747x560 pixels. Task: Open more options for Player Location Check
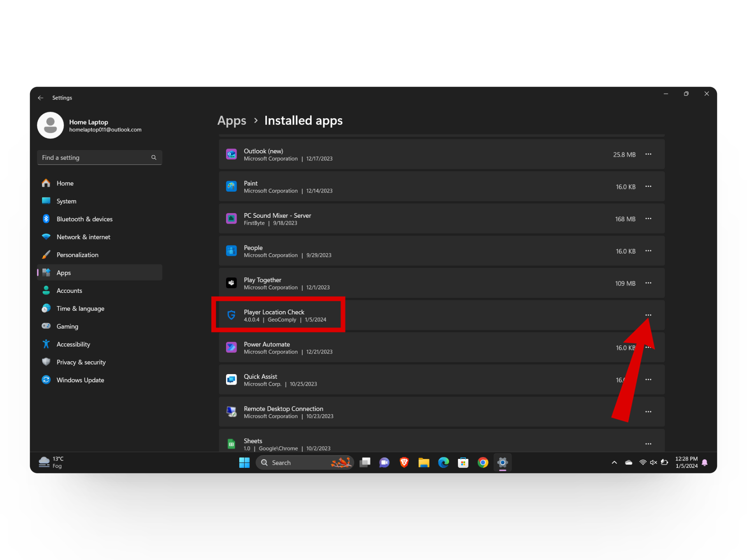click(648, 315)
